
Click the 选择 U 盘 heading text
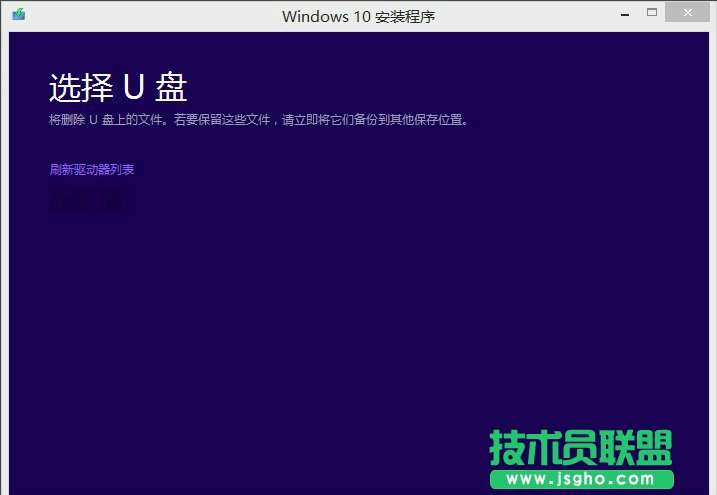point(118,87)
